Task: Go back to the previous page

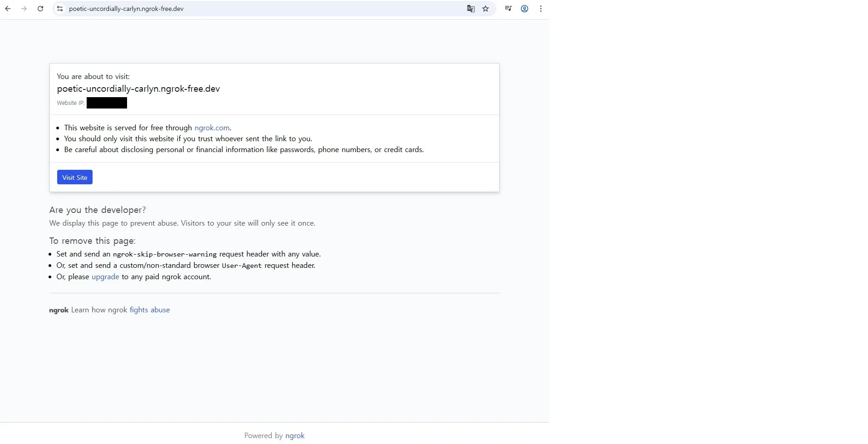Action: click(8, 9)
